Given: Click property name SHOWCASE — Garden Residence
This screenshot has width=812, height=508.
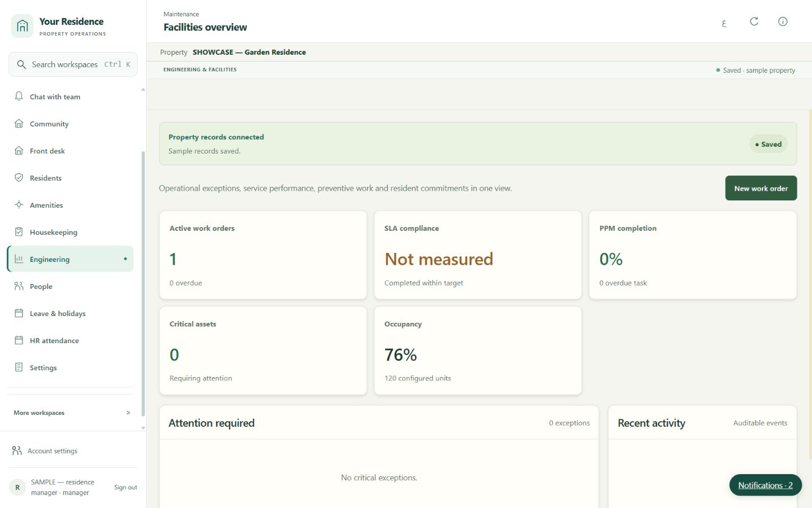Looking at the screenshot, I should (x=249, y=52).
